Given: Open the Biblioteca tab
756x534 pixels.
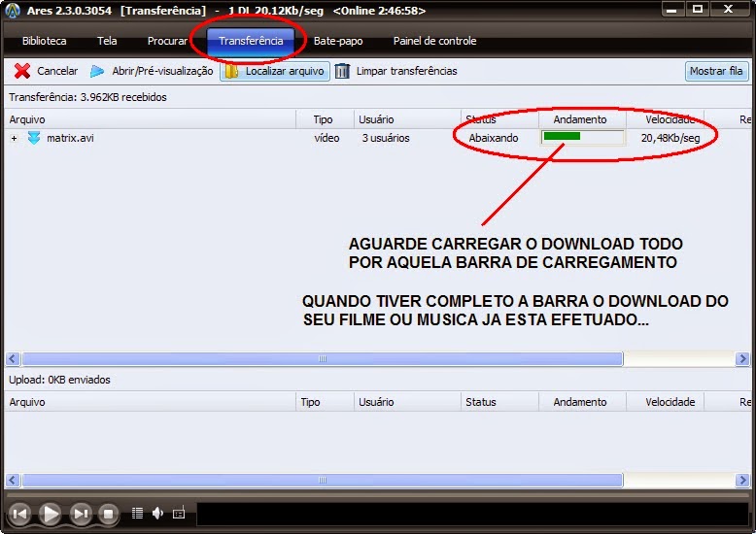Looking at the screenshot, I should click(45, 41).
